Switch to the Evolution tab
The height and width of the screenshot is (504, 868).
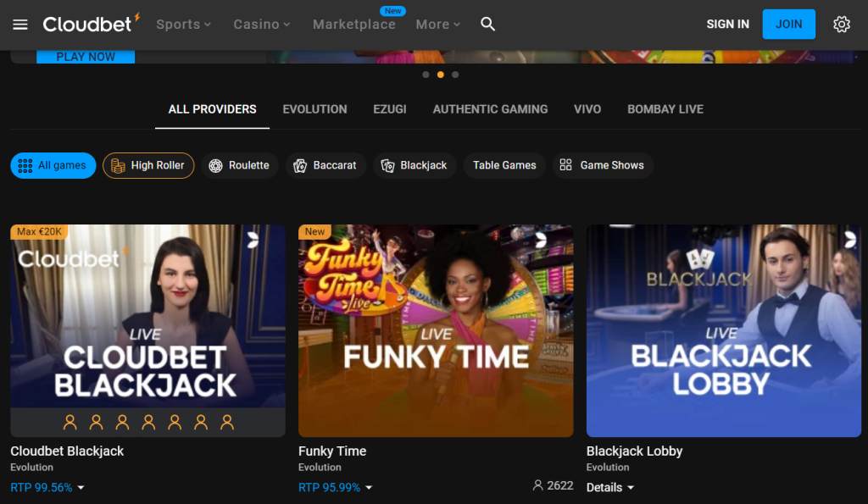(x=315, y=109)
